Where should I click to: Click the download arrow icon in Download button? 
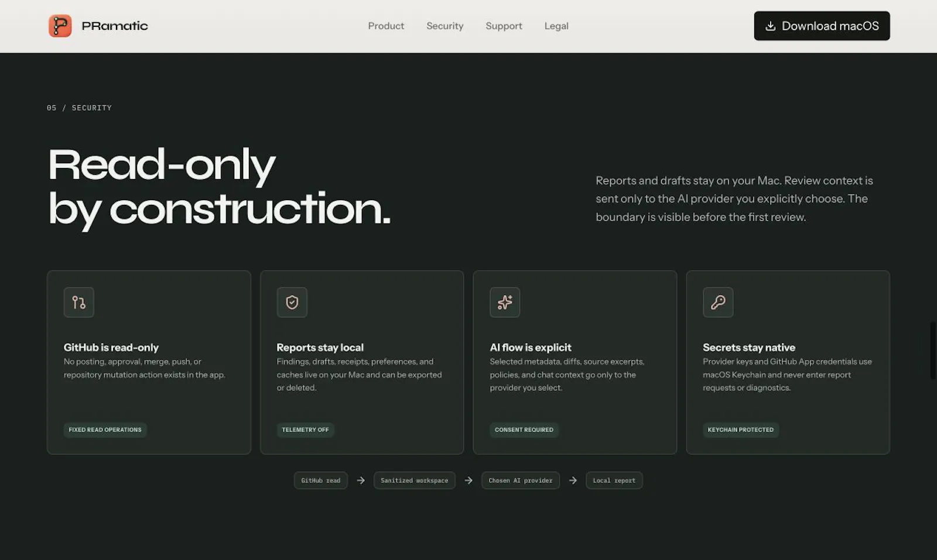771,26
